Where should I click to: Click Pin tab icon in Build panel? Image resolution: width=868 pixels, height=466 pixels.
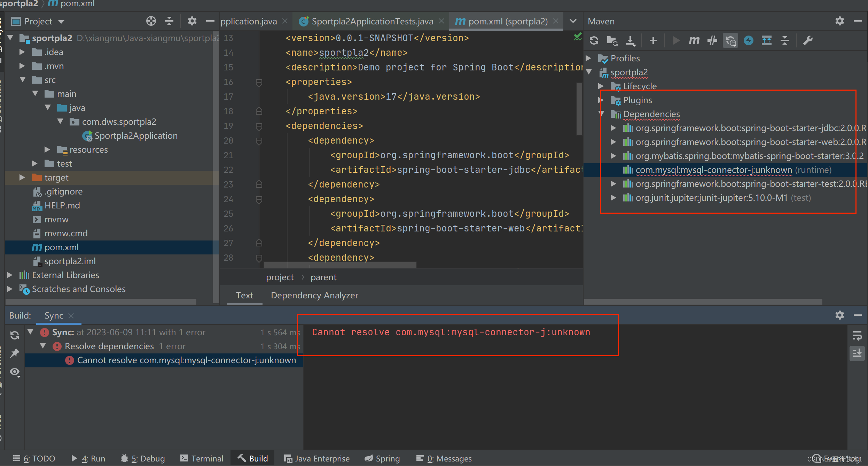[x=15, y=353]
